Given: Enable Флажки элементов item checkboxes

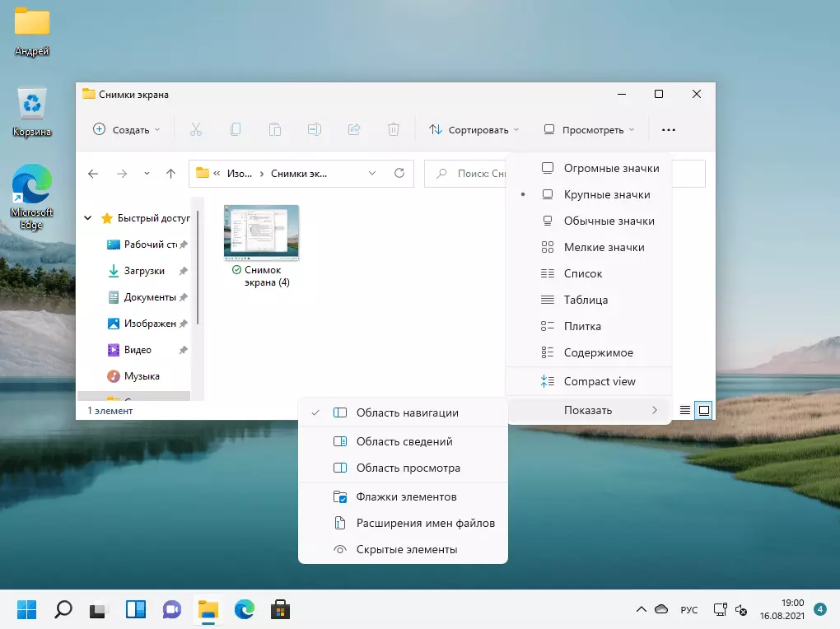Looking at the screenshot, I should pos(406,496).
